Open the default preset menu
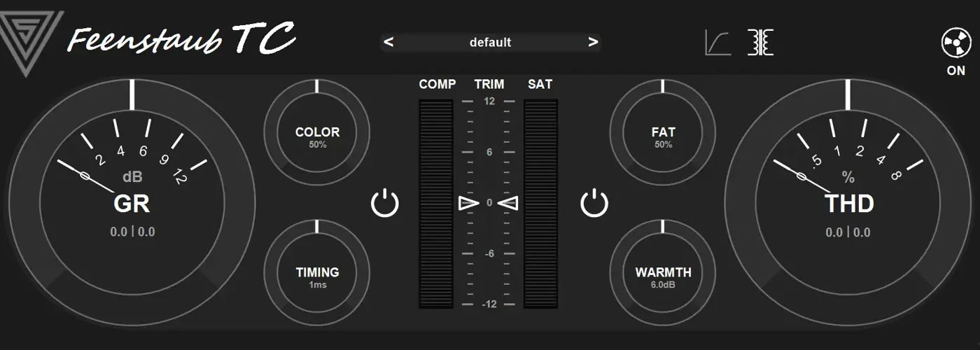The width and height of the screenshot is (980, 350). pos(490,43)
